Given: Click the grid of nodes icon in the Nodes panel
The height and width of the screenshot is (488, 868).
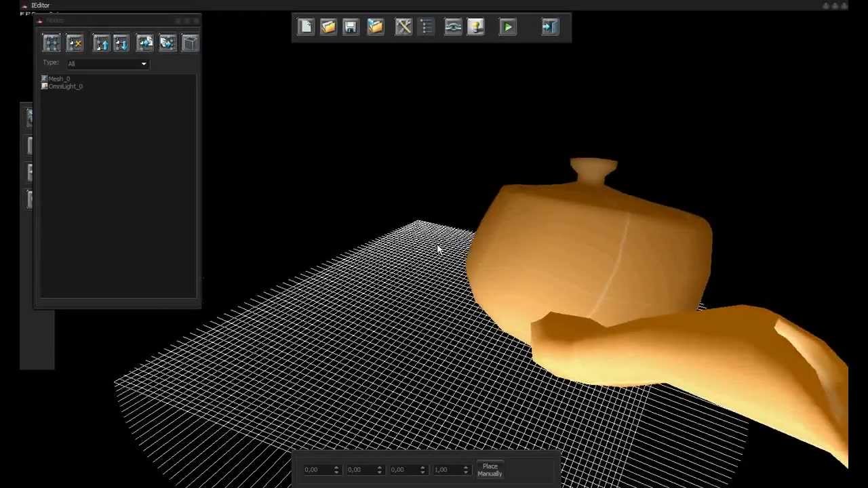Looking at the screenshot, I should tap(52, 43).
